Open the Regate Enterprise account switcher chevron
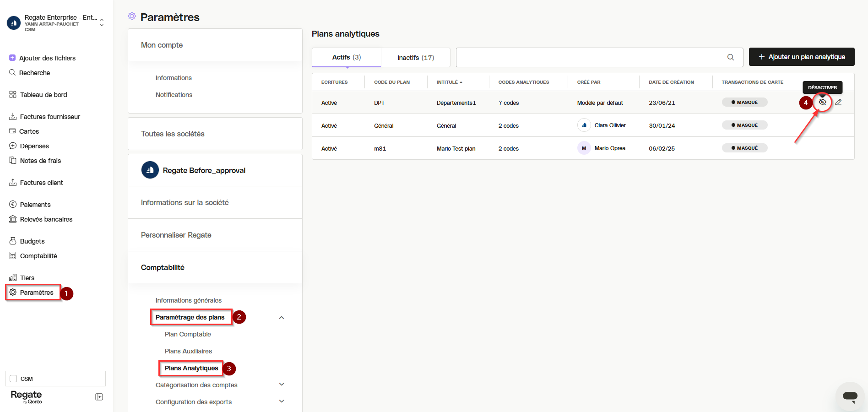This screenshot has width=868, height=412. (102, 22)
